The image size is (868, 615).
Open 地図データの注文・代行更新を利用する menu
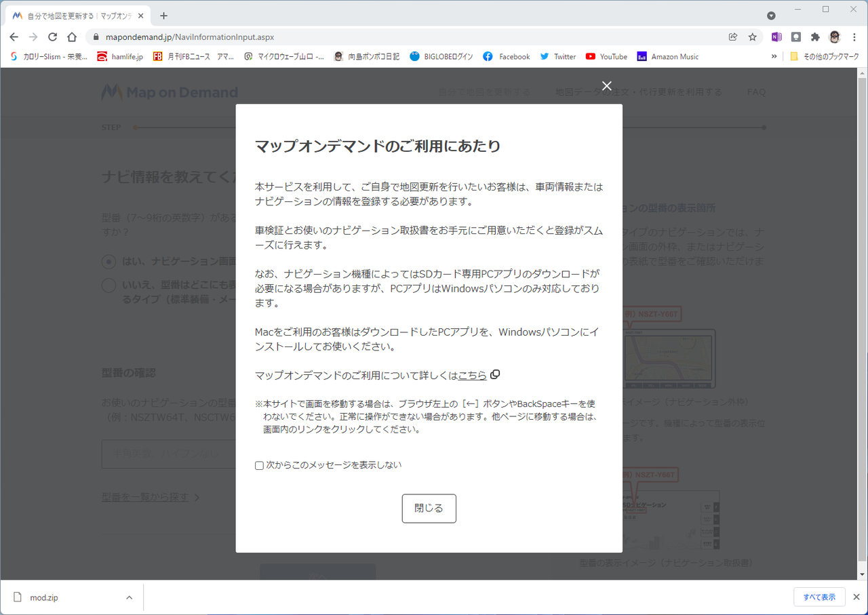tap(639, 92)
